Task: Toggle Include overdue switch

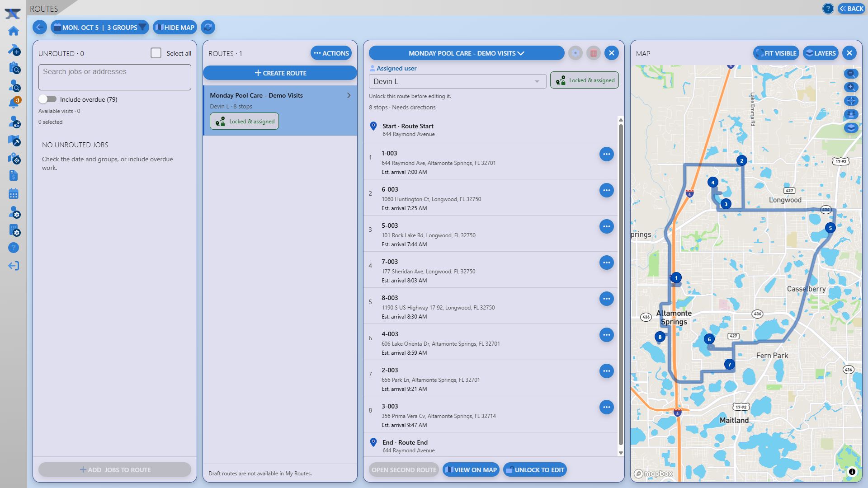Action: 47,99
